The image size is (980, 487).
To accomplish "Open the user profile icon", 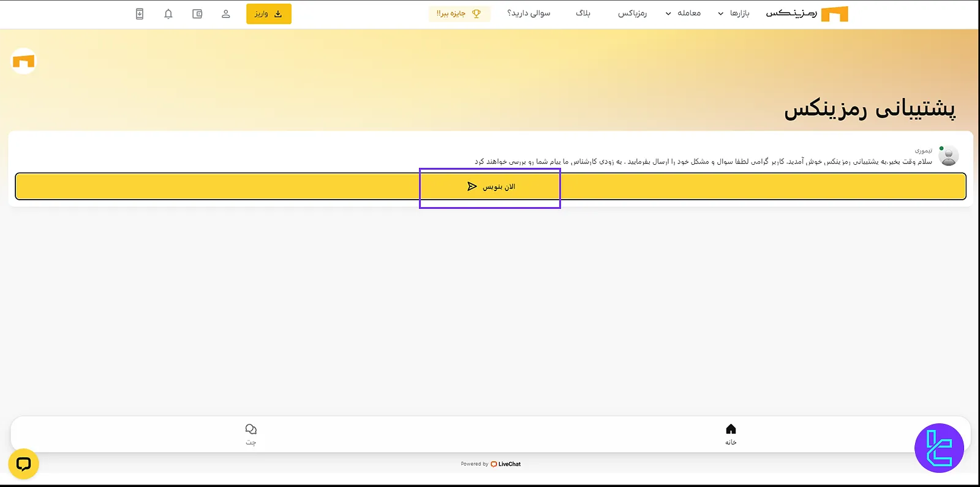I will pyautogui.click(x=225, y=13).
